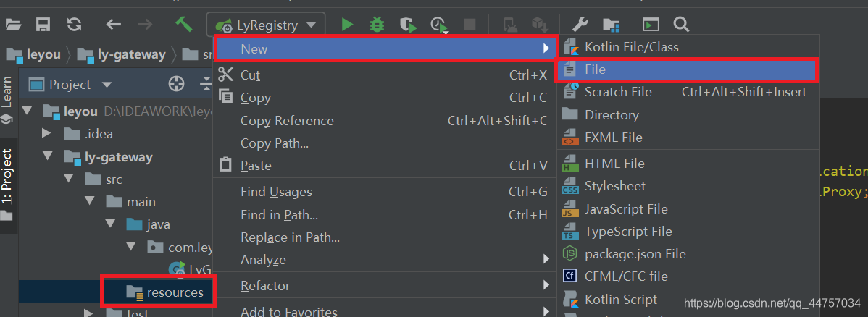Click the Save All floppy icon
The image size is (868, 317).
click(43, 25)
